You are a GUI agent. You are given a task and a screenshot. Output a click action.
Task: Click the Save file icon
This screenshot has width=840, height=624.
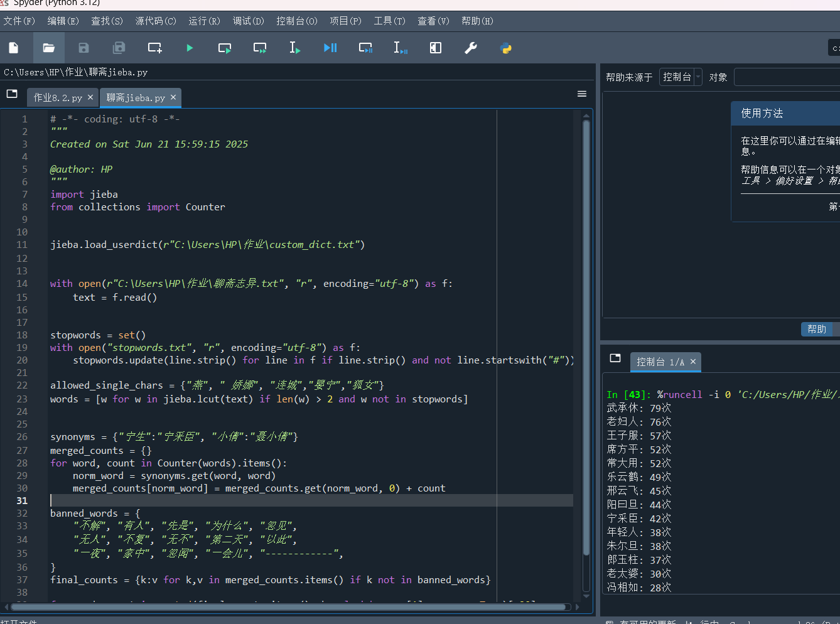[83, 48]
